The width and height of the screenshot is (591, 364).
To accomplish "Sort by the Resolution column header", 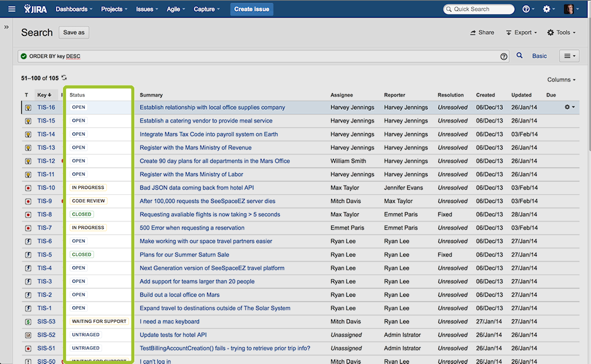I will tap(451, 95).
